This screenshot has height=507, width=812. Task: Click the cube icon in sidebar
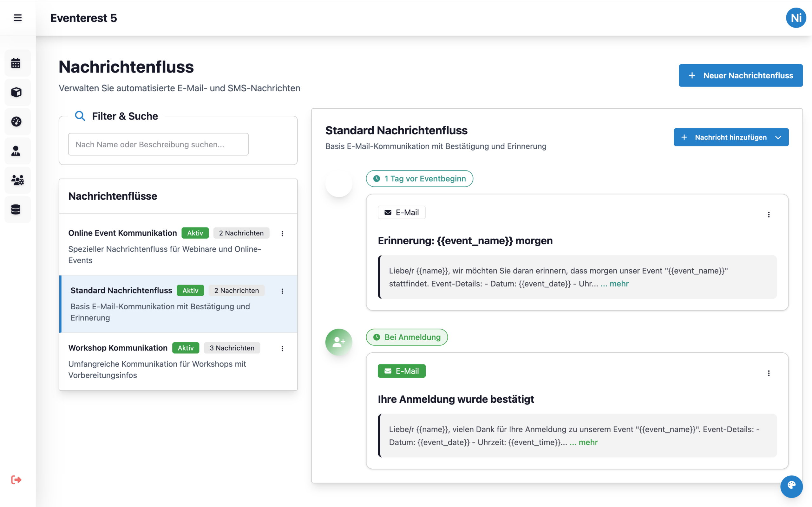[x=16, y=92]
